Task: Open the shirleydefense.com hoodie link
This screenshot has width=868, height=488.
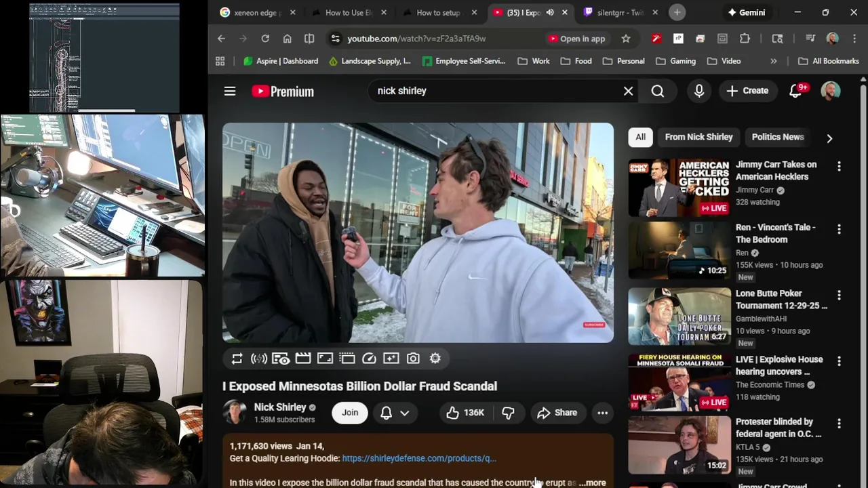Action: click(419, 458)
